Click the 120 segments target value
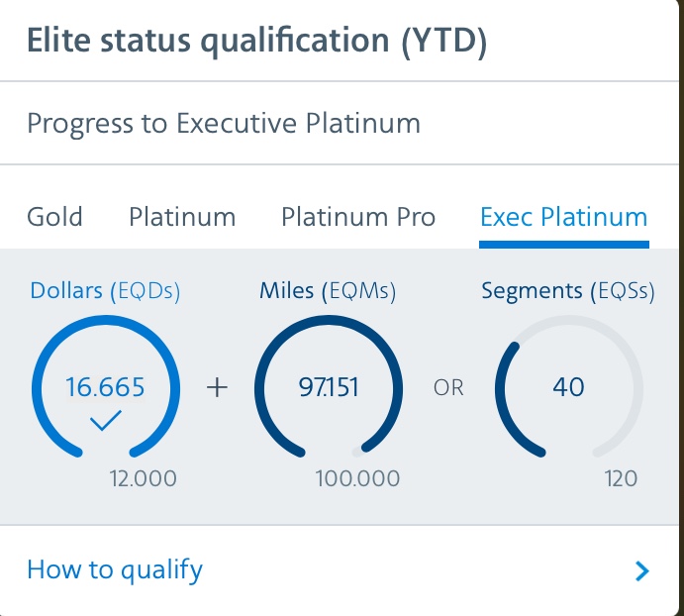 click(621, 479)
